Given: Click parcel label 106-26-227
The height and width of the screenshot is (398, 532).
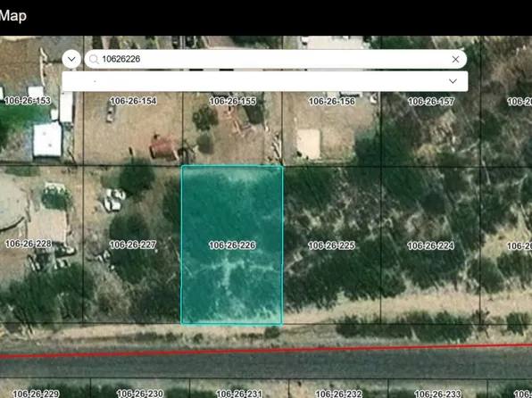Looking at the screenshot, I should pyautogui.click(x=133, y=245).
